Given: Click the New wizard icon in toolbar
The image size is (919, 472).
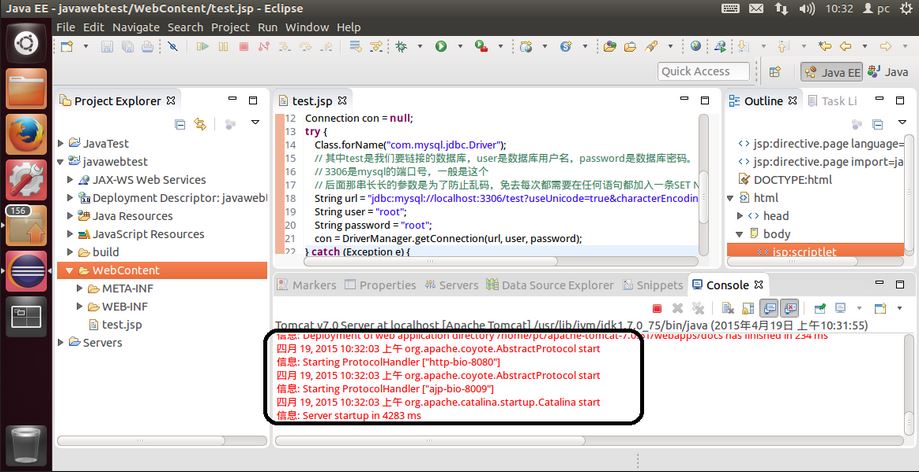Looking at the screenshot, I should tap(68, 46).
